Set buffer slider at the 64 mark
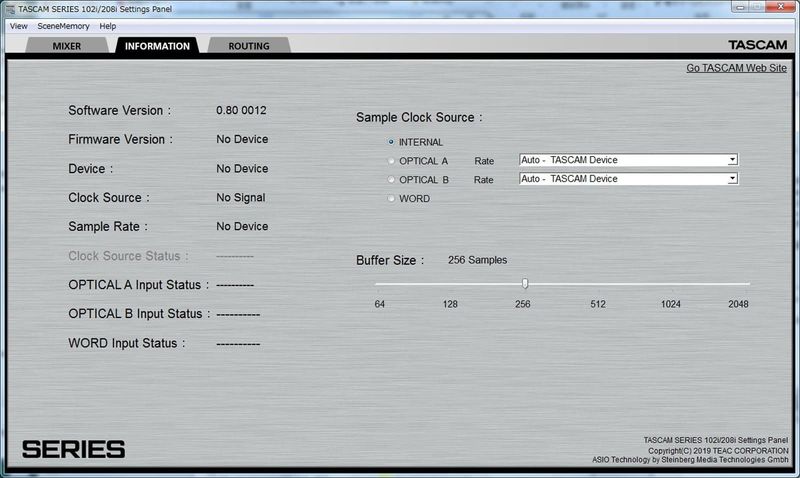 point(380,284)
